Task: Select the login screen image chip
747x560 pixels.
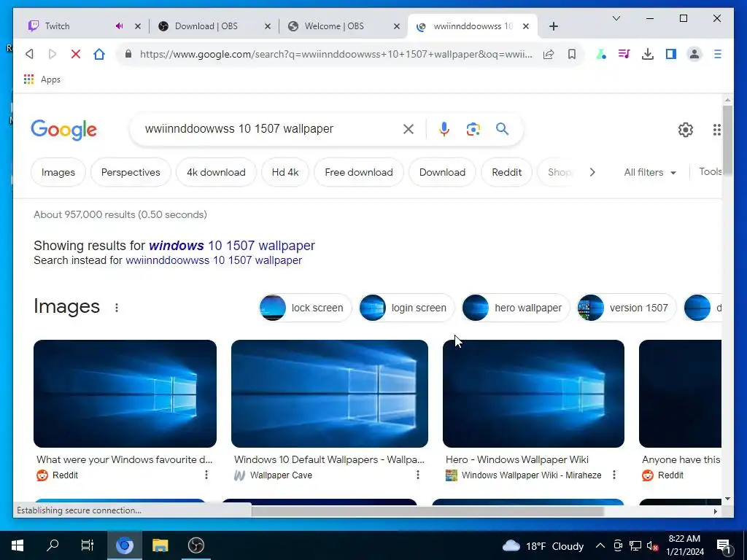Action: click(407, 308)
